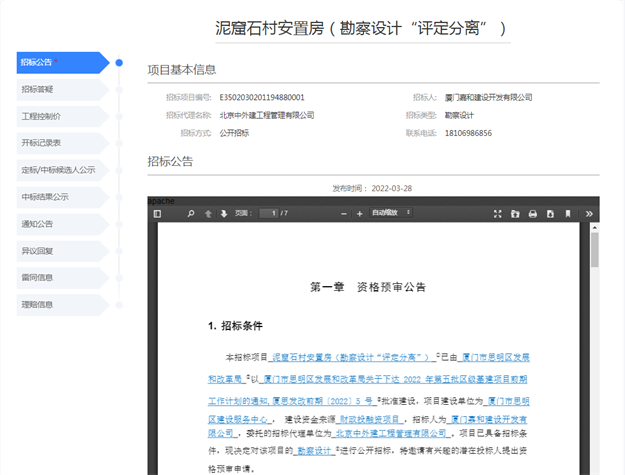The height and width of the screenshot is (475, 625).
Task: Go to previous PDF page
Action: click(x=208, y=214)
